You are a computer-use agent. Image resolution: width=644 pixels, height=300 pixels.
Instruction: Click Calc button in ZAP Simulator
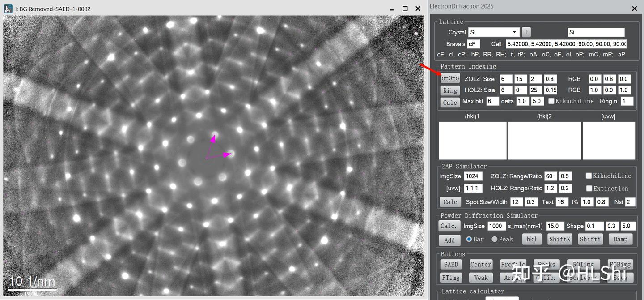450,202
